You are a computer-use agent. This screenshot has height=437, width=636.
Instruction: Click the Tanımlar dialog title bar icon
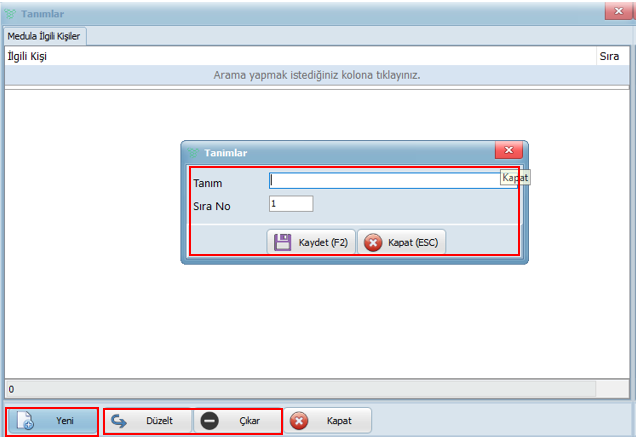(193, 152)
